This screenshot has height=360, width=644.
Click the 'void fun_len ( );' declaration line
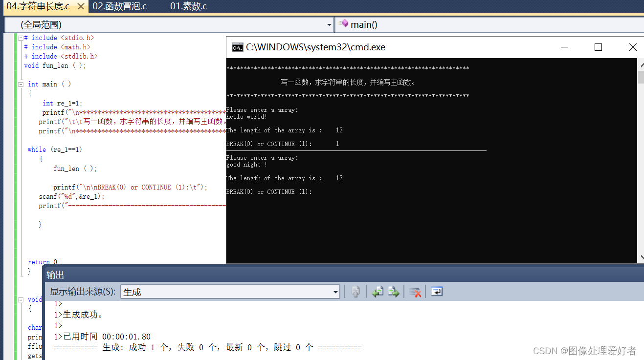pos(55,65)
